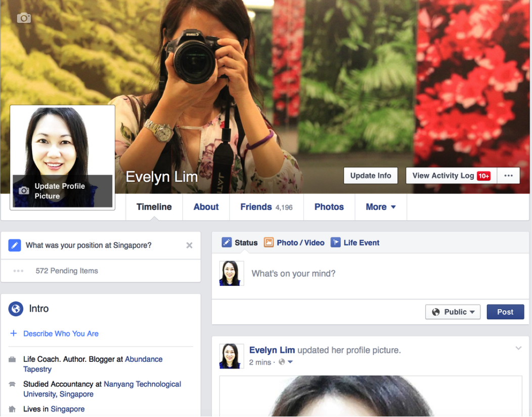Dismiss the Singapore position question card

click(x=189, y=245)
